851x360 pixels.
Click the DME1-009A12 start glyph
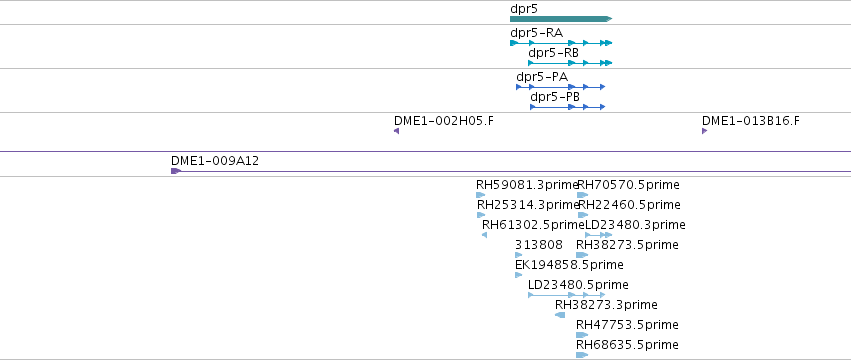176,171
